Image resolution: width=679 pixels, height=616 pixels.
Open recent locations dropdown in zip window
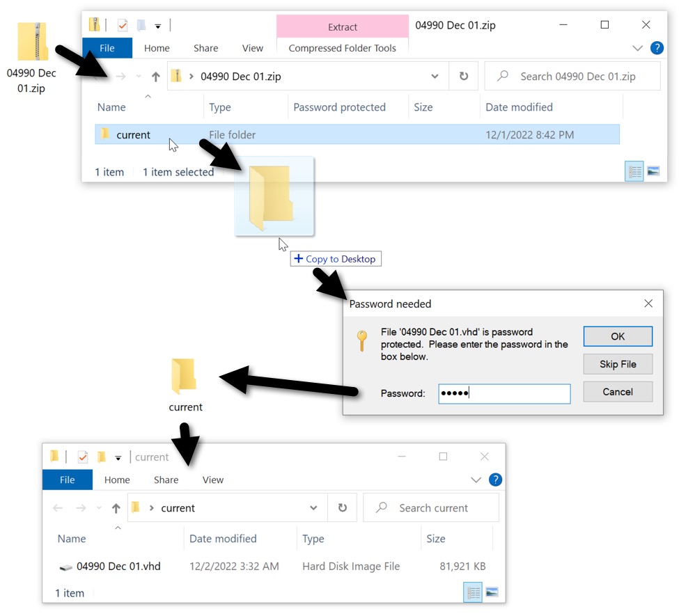click(x=139, y=77)
